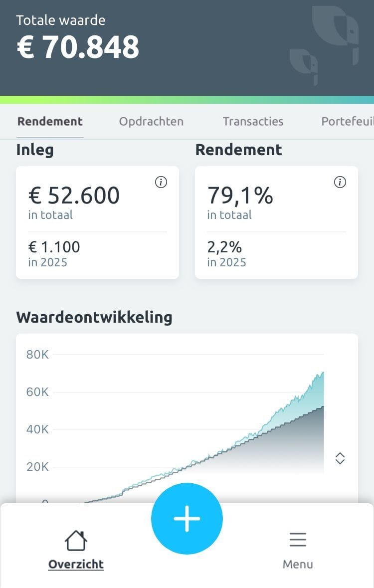Click the teal value line peak on chart
374x588 pixels.
tap(322, 373)
